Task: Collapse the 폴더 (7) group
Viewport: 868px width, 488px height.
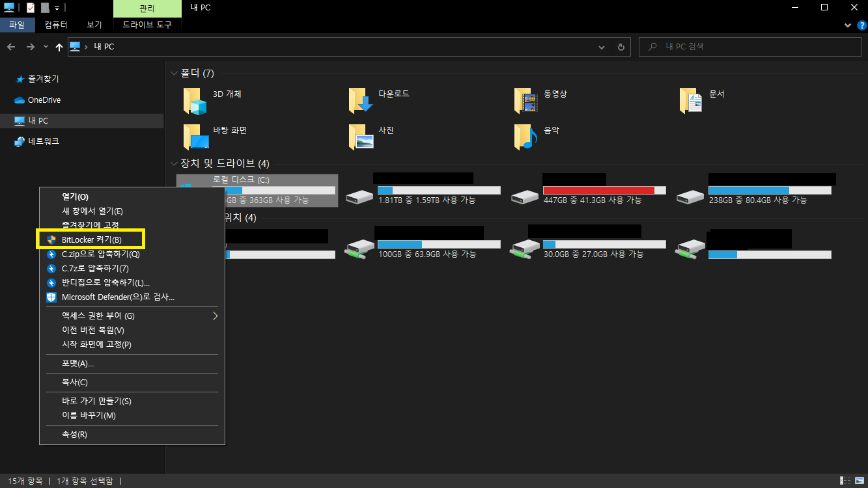Action: pyautogui.click(x=174, y=74)
